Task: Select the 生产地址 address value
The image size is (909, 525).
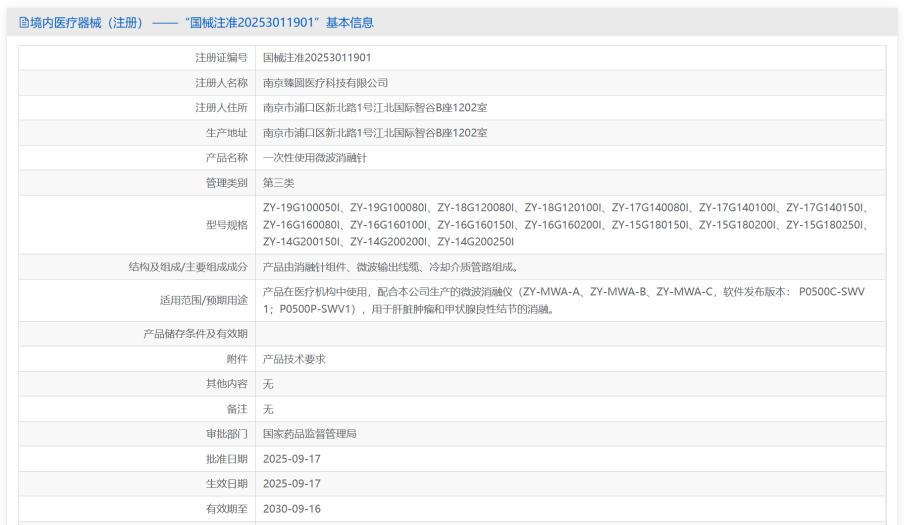Action: coord(375,133)
